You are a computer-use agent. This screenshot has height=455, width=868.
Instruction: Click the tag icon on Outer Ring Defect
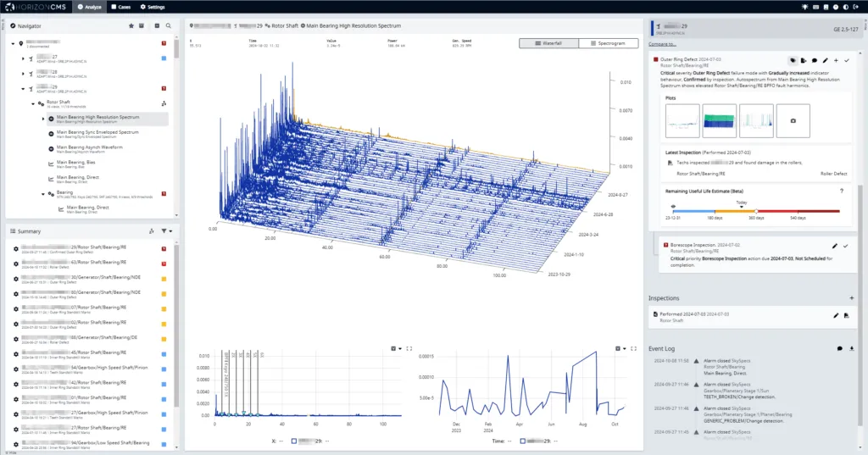coord(793,60)
